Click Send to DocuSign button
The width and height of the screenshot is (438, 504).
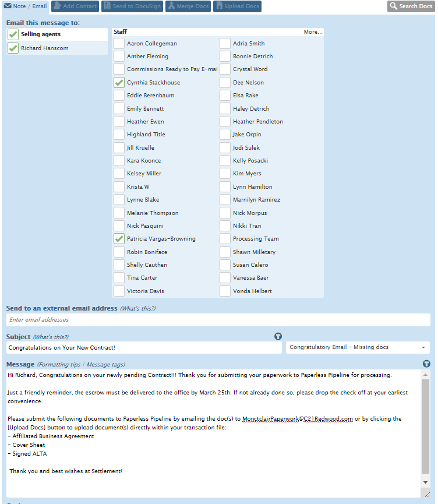pyautogui.click(x=132, y=6)
